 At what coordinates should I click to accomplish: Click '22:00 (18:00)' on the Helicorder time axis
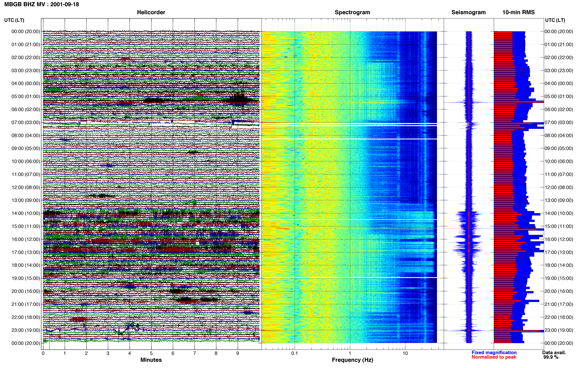click(26, 317)
